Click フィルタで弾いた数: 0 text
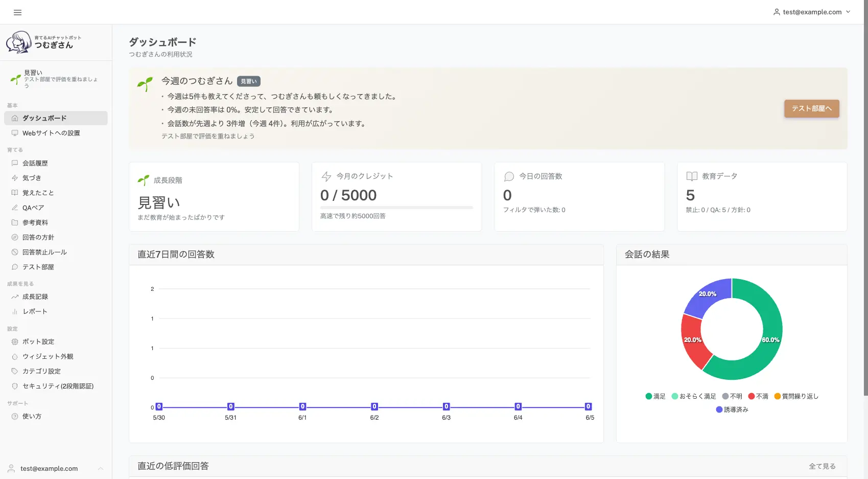 tap(534, 210)
